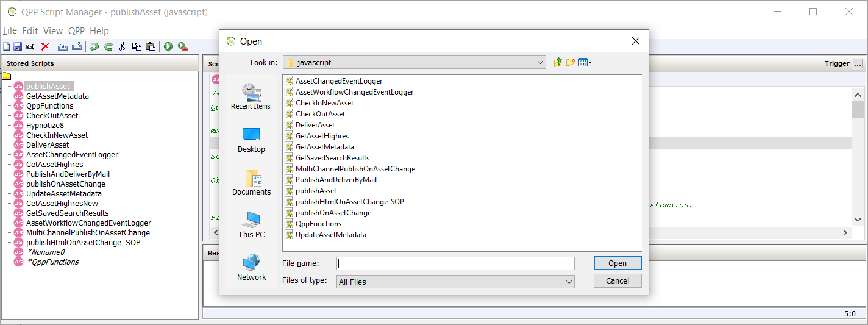Click the Trigger ellipsis button
The width and height of the screenshot is (868, 325).
pyautogui.click(x=858, y=63)
